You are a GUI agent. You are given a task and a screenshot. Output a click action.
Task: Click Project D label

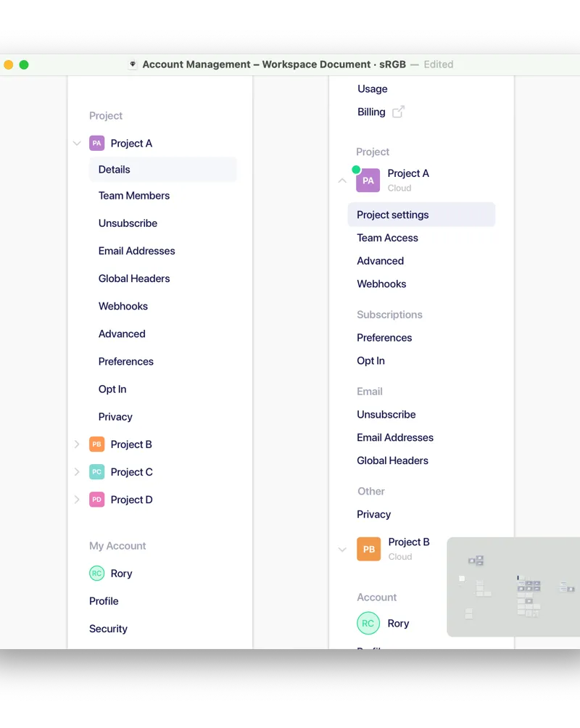131,500
